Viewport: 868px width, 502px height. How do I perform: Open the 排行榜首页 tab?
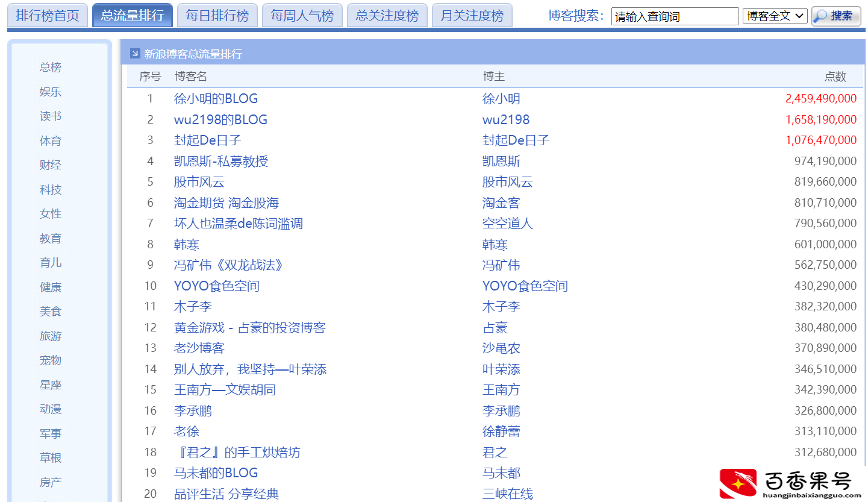click(x=48, y=16)
